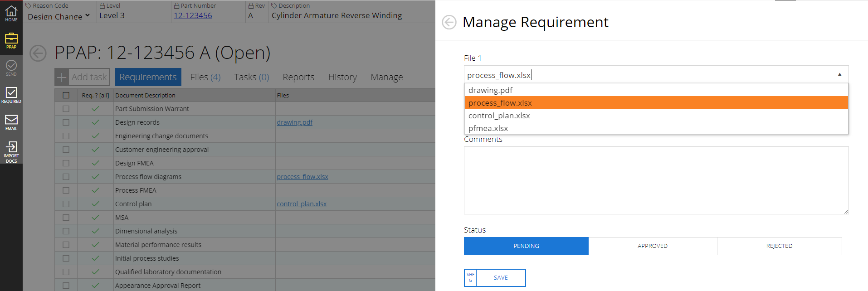Check the Design records row checkbox
The width and height of the screenshot is (868, 291).
pos(66,122)
